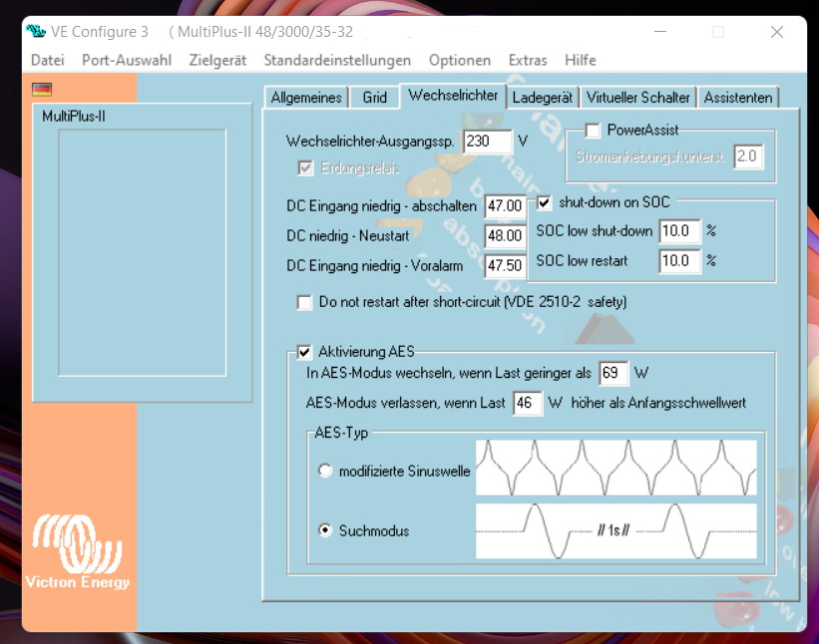Enable Do not restart after short-circuit
This screenshot has width=819, height=644.
(304, 302)
